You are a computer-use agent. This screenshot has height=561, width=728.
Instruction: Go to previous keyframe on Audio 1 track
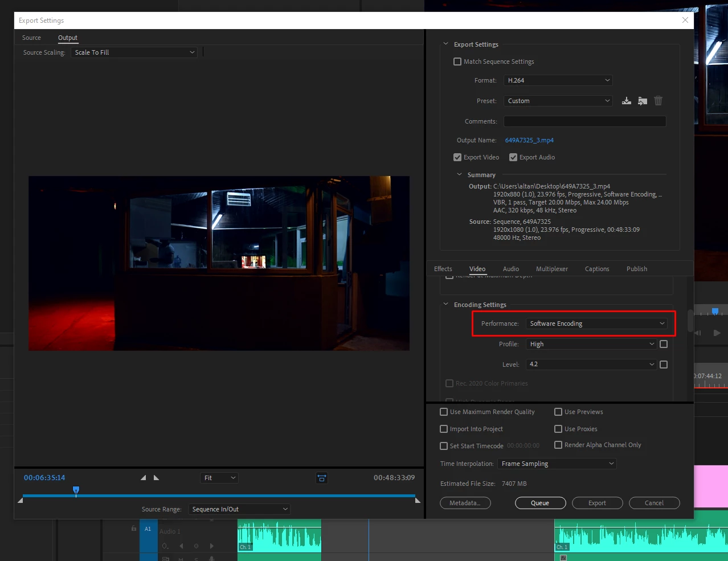coord(181,546)
